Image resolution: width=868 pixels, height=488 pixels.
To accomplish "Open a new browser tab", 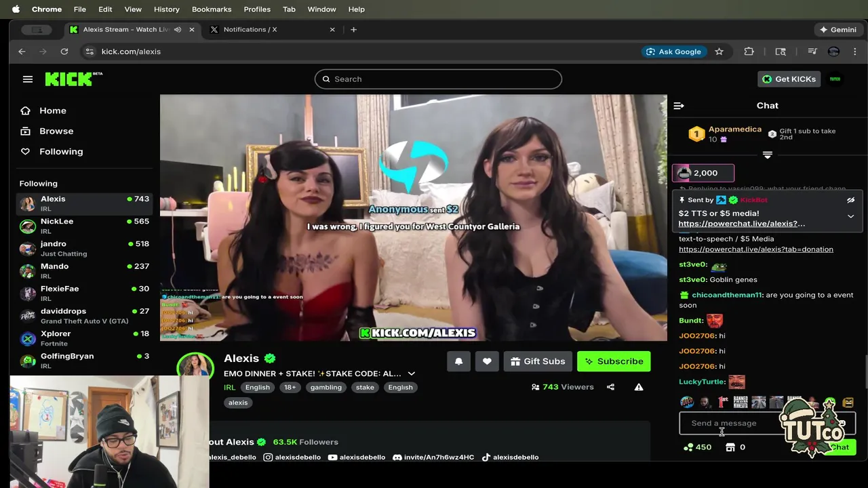I will tap(353, 30).
